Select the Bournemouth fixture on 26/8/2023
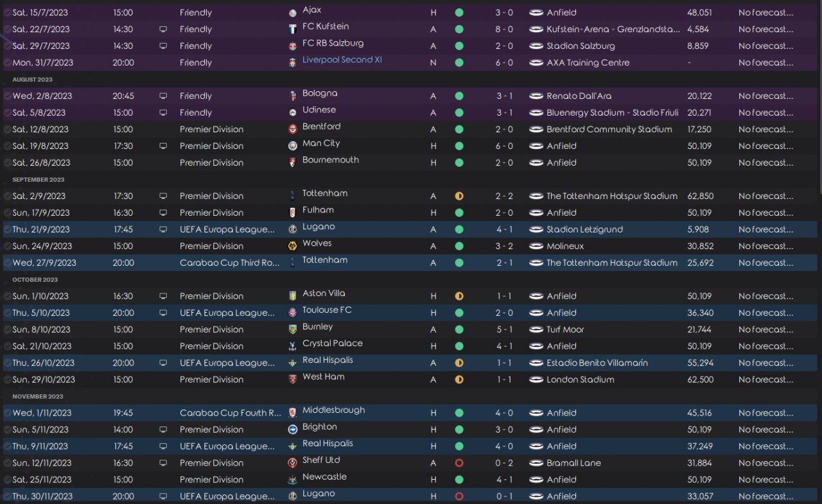This screenshot has width=822, height=504. click(331, 160)
